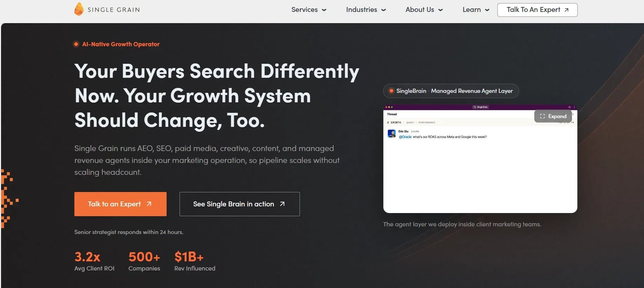Expand the Learn dropdown chevron
The image size is (644, 288).
pyautogui.click(x=487, y=10)
